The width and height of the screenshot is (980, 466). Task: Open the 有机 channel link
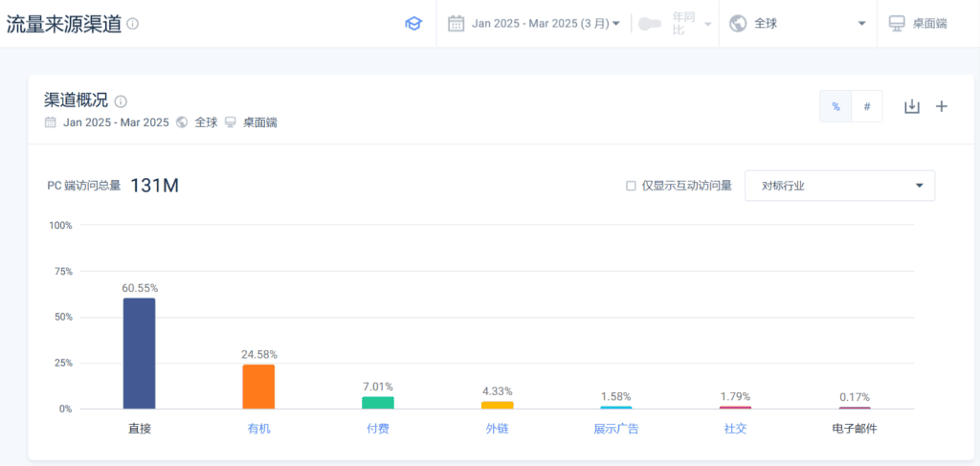(258, 429)
